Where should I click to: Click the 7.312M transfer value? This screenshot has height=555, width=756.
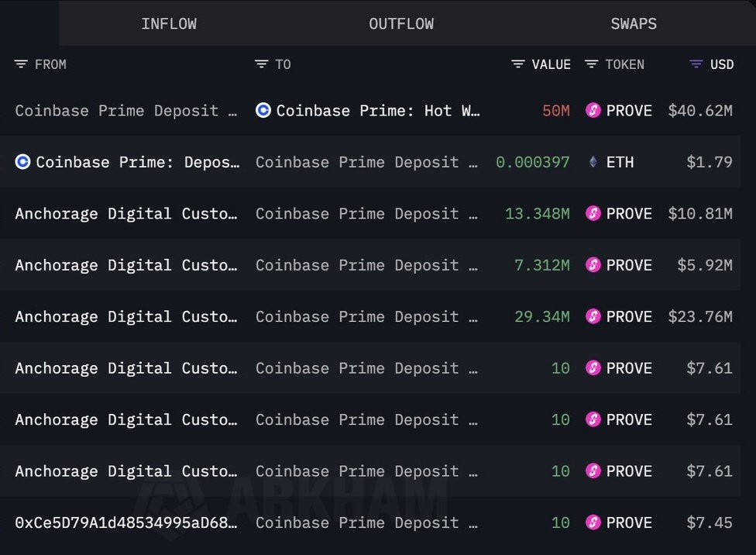542,265
